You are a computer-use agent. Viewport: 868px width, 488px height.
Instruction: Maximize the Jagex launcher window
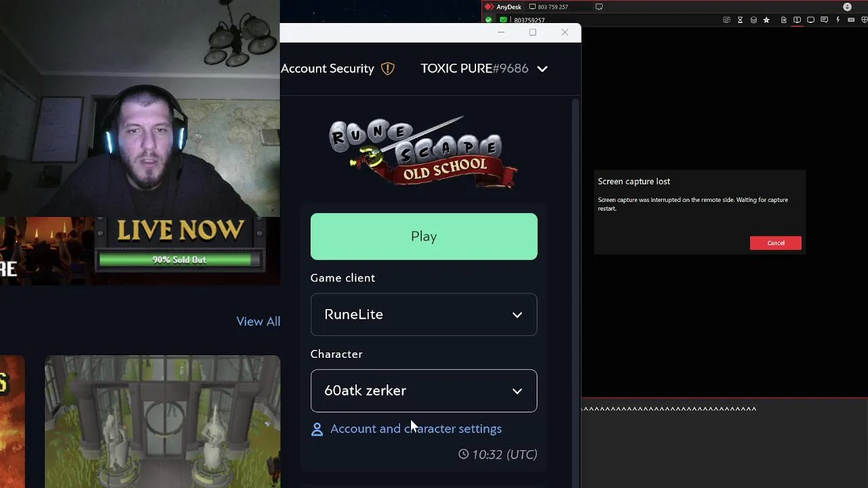(533, 32)
